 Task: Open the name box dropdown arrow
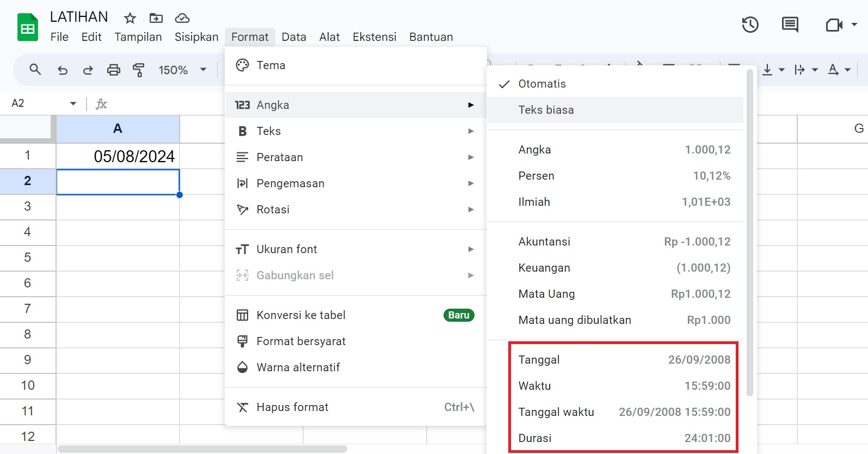(x=73, y=103)
